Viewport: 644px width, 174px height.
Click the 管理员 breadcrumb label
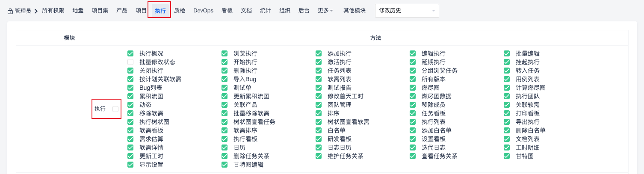point(23,11)
